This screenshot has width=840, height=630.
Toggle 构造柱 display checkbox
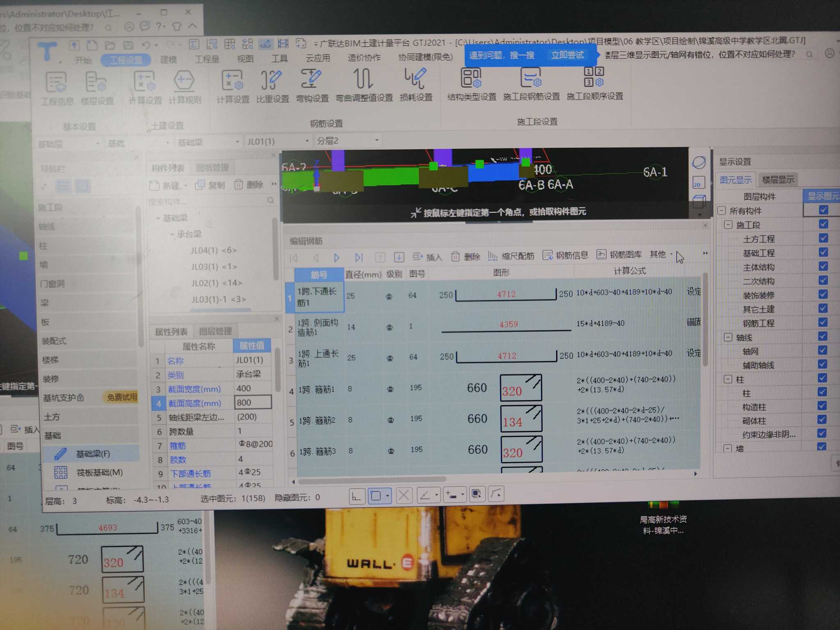click(822, 406)
